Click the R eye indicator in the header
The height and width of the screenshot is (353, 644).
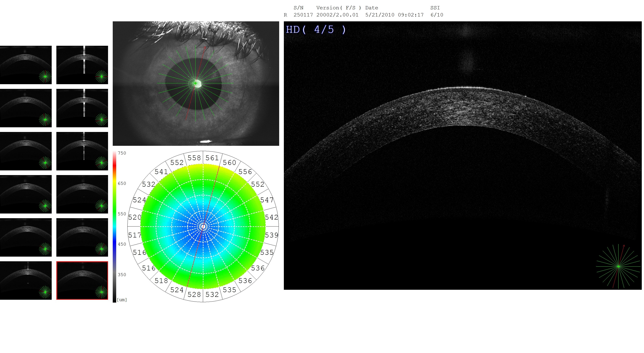coord(285,15)
